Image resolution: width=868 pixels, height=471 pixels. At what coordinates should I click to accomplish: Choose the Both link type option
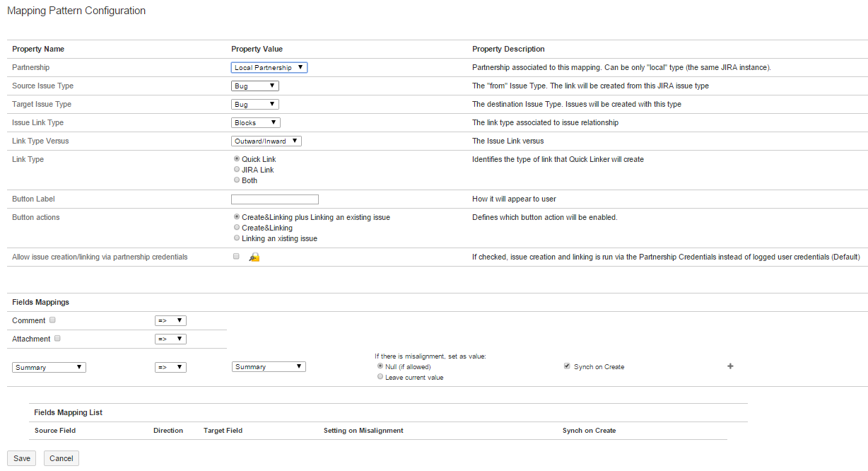237,180
